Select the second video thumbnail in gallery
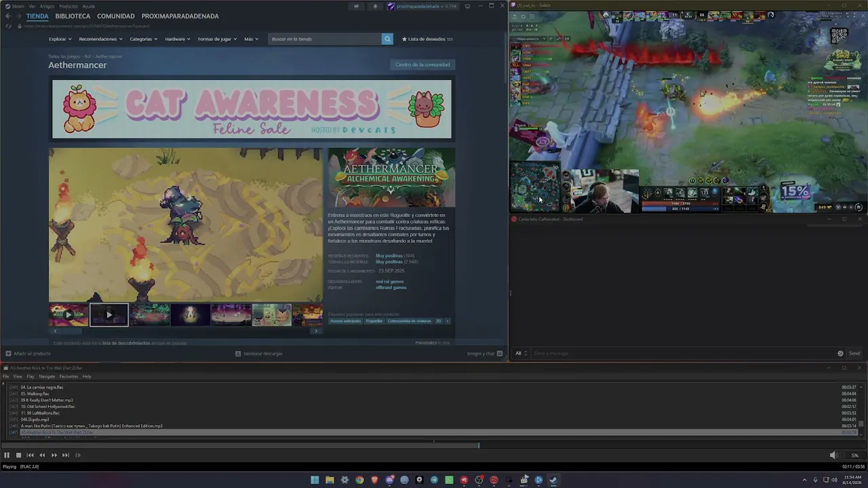Screen dimensions: 868x488 click(109, 314)
